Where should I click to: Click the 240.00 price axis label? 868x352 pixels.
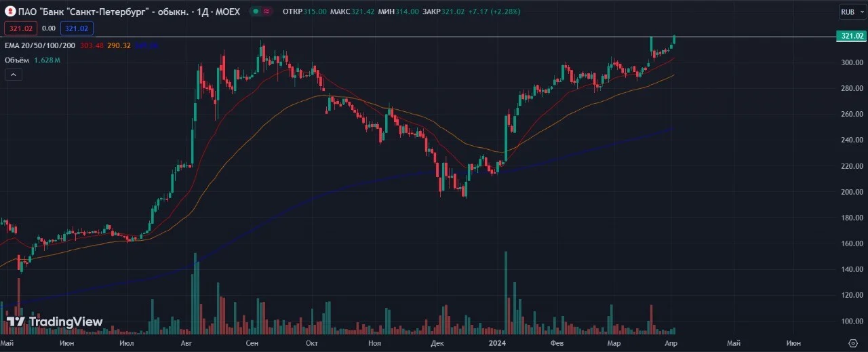click(x=852, y=140)
